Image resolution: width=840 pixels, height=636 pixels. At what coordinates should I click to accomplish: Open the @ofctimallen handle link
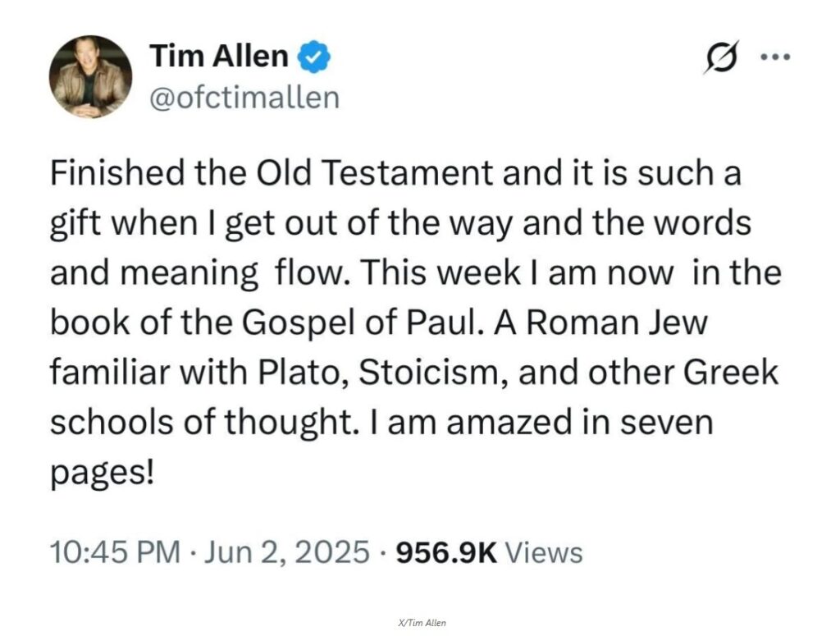(244, 98)
